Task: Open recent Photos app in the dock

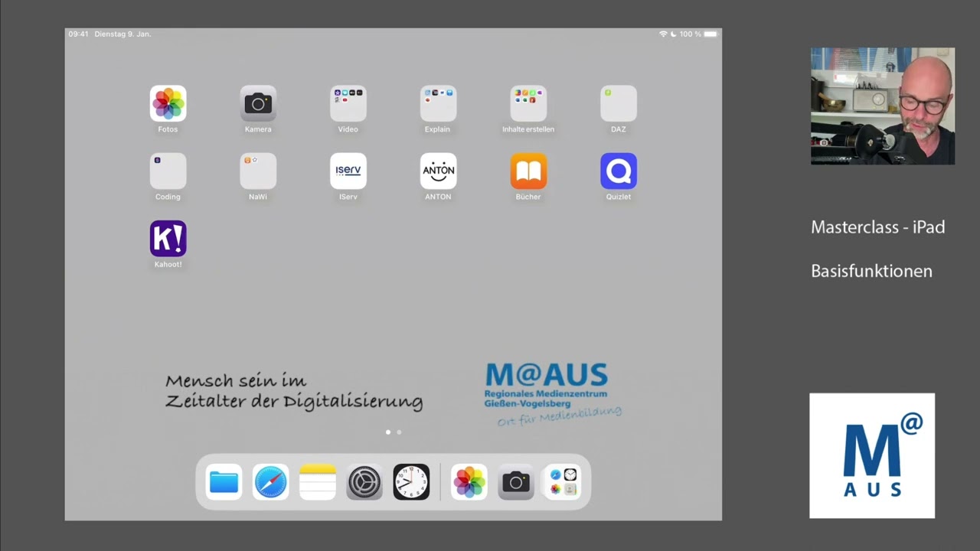Action: 469,482
